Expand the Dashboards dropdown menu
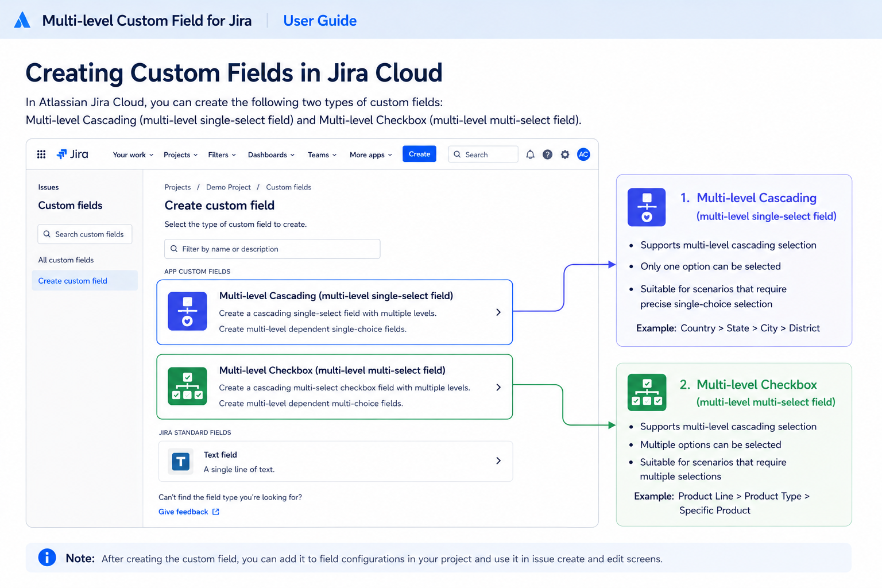The height and width of the screenshot is (588, 882). click(x=271, y=154)
